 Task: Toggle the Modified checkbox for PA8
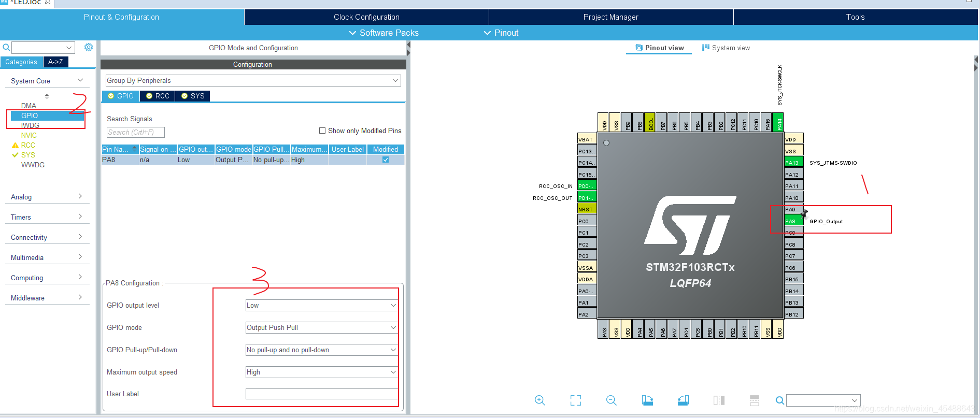pos(386,160)
